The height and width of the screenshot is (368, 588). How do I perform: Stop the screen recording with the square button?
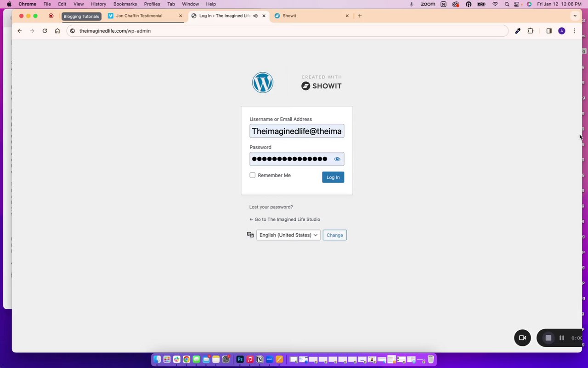click(x=548, y=338)
